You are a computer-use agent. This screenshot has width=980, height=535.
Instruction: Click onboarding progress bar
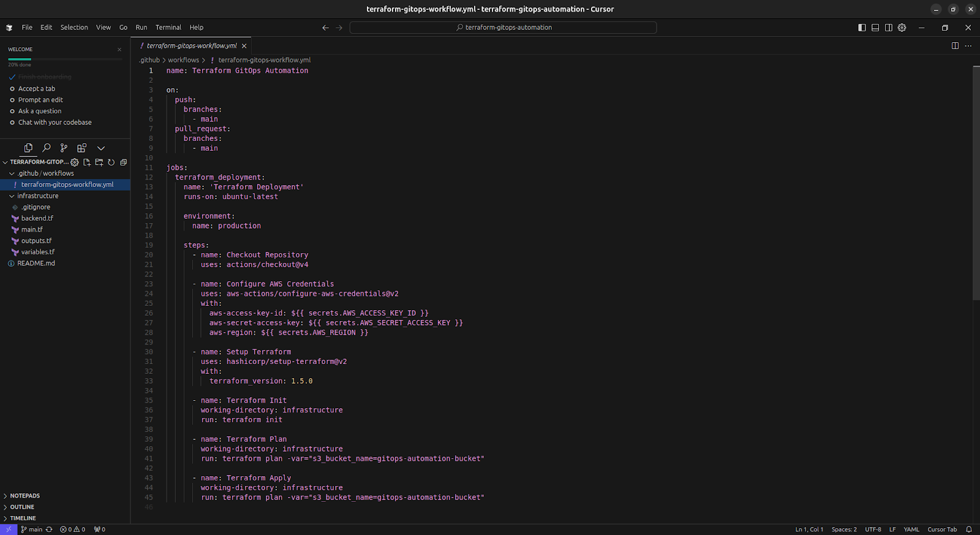click(x=65, y=59)
